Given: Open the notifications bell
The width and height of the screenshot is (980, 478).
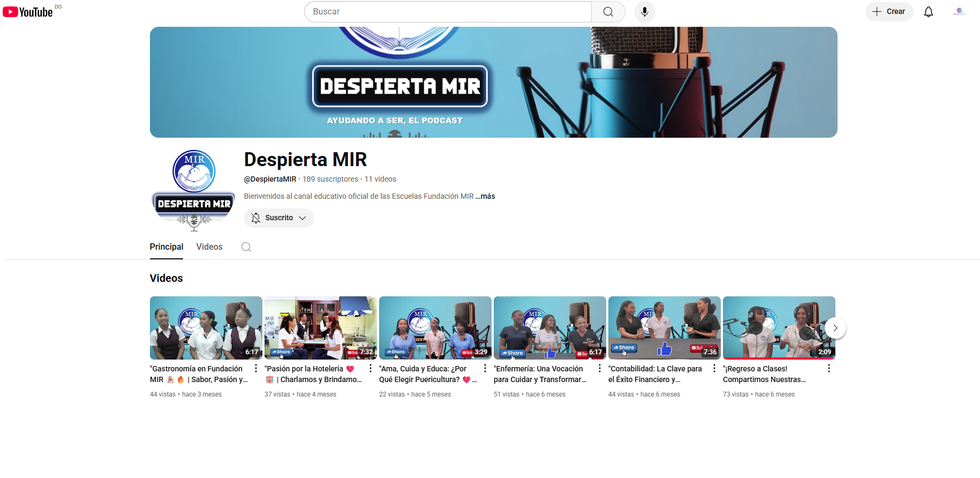Looking at the screenshot, I should pos(929,12).
